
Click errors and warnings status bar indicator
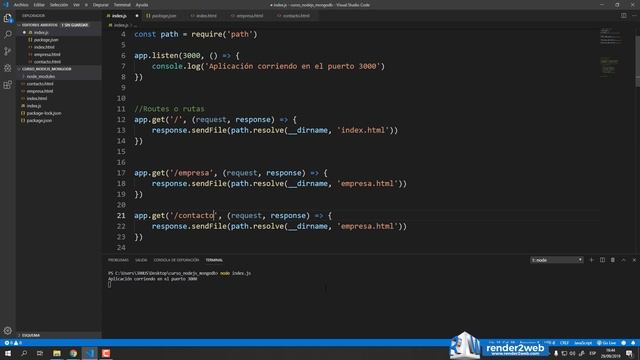click(x=13, y=343)
